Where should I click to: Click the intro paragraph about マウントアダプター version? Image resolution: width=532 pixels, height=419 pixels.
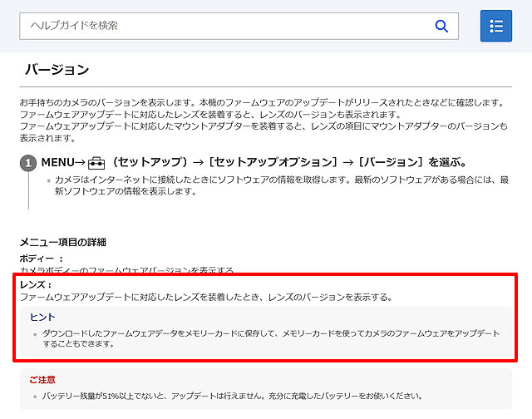[263, 131]
